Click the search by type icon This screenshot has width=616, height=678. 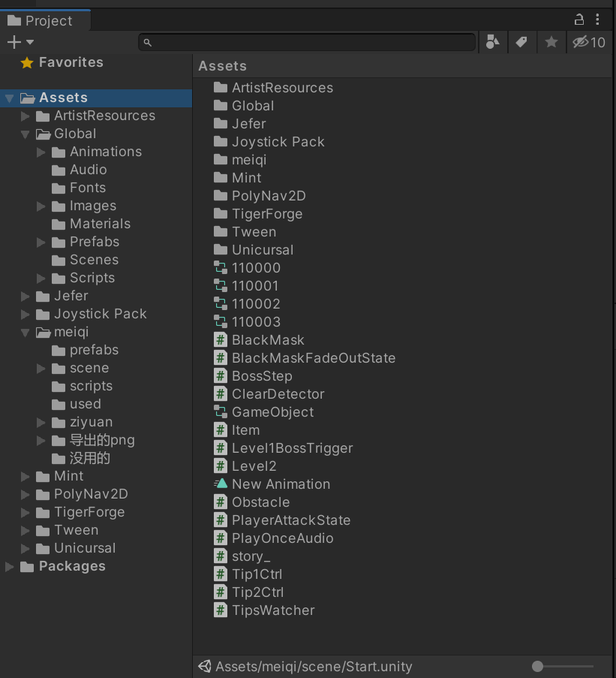492,42
